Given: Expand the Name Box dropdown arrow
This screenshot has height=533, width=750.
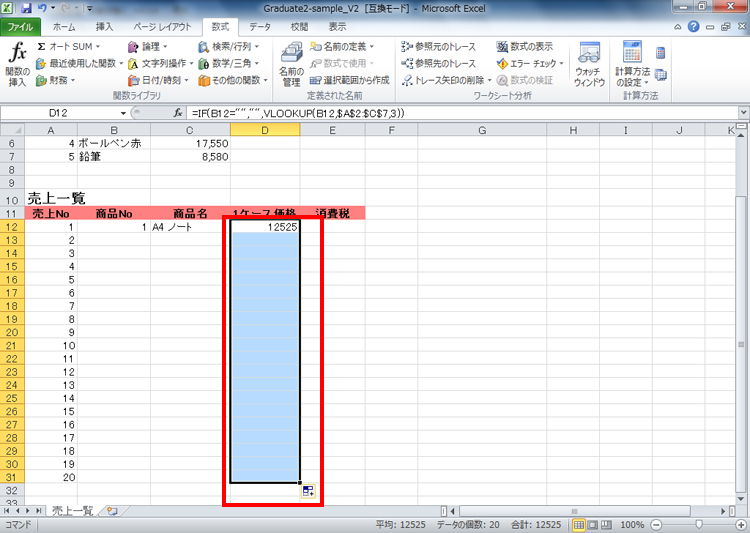Looking at the screenshot, I should tap(123, 113).
